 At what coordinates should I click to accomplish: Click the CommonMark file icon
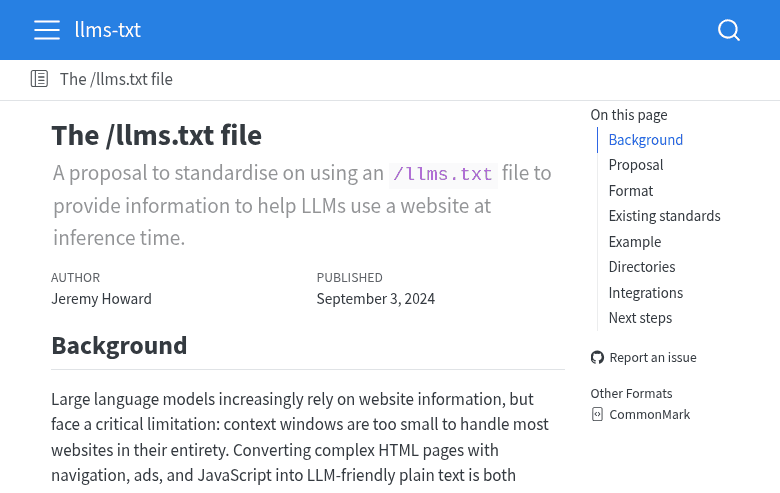(x=597, y=414)
